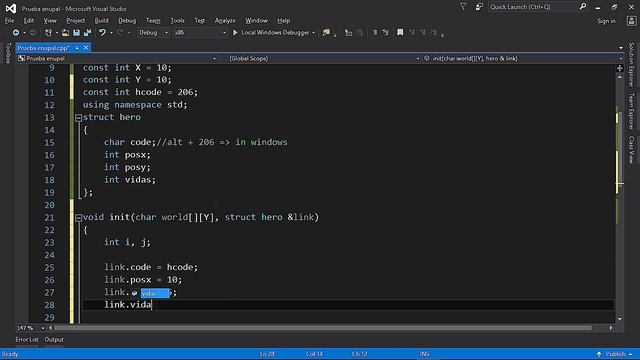The width and height of the screenshot is (640, 360).
Task: Open the Window menu
Action: (256, 20)
